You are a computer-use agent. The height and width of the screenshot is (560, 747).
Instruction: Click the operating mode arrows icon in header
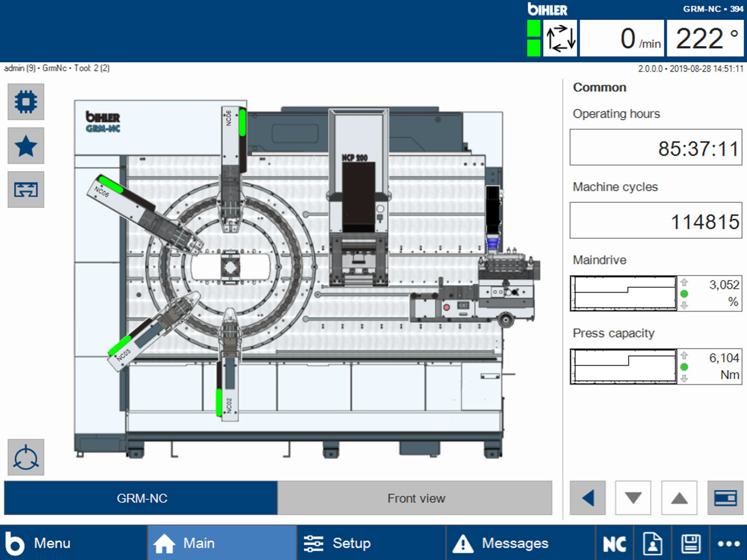(560, 38)
